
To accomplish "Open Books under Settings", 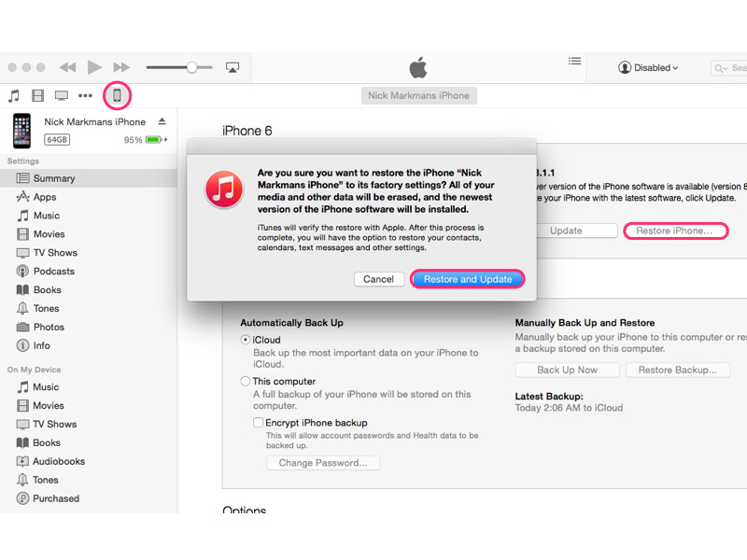I will click(89, 289).
